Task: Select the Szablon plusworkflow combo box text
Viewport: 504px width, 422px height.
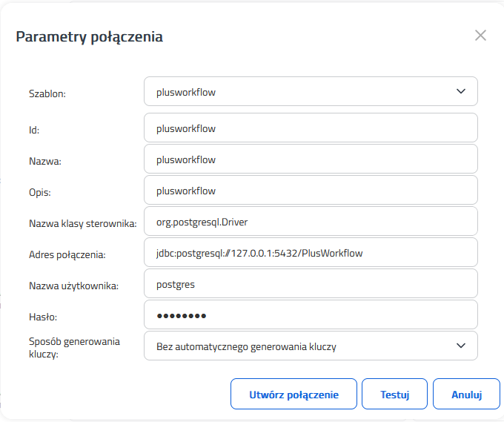Action: (186, 92)
